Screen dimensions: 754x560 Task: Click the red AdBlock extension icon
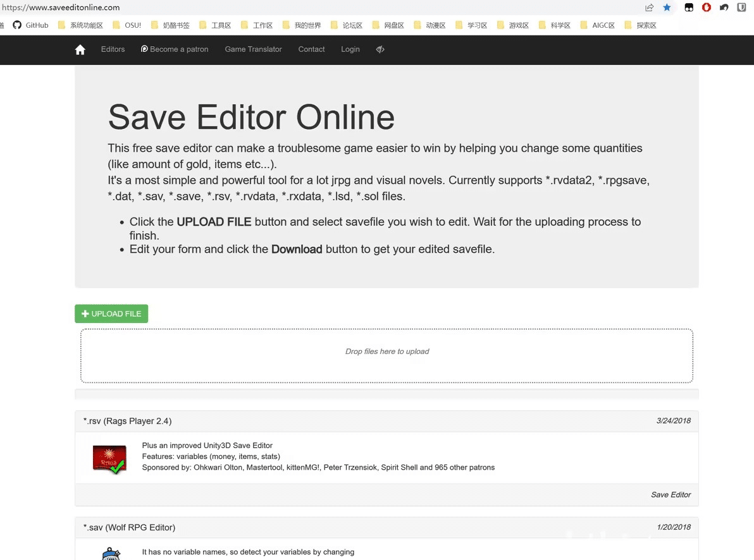(x=707, y=8)
